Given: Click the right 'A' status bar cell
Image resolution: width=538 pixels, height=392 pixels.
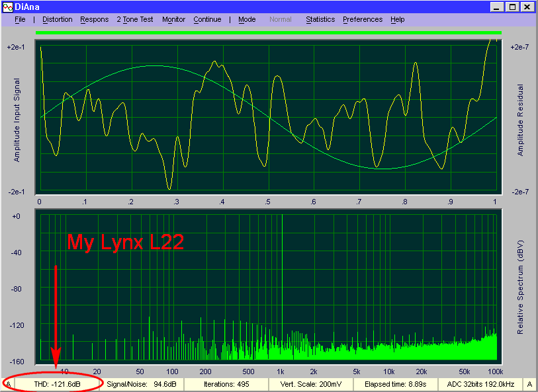Looking at the screenshot, I should point(529,385).
